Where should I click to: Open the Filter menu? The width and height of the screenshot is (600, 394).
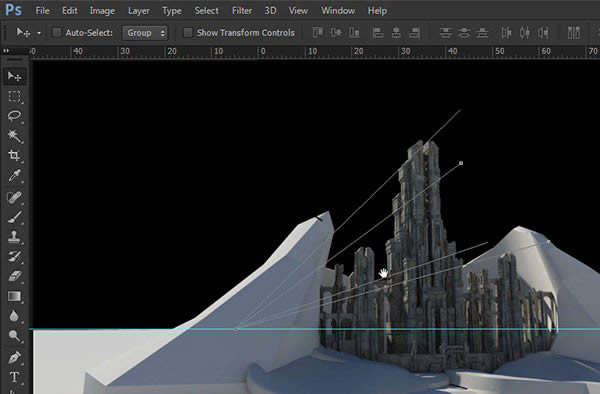[242, 11]
